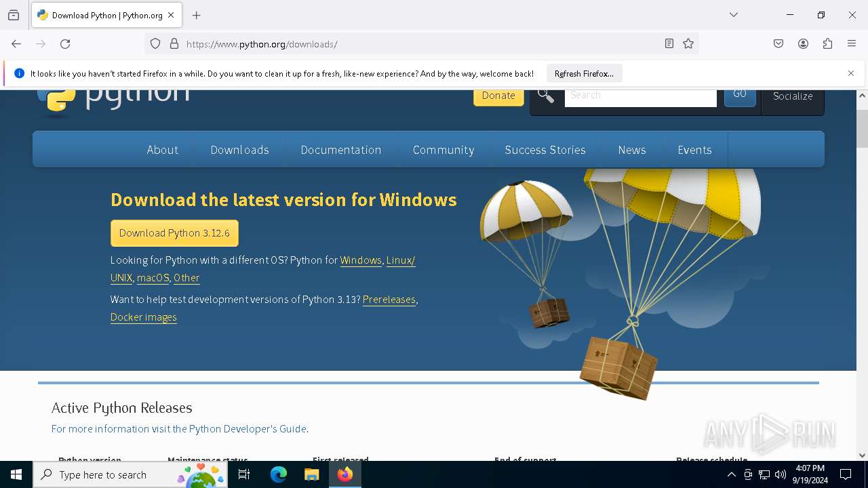Click the Refresh Firefox button
This screenshot has width=868, height=488.
tap(584, 73)
